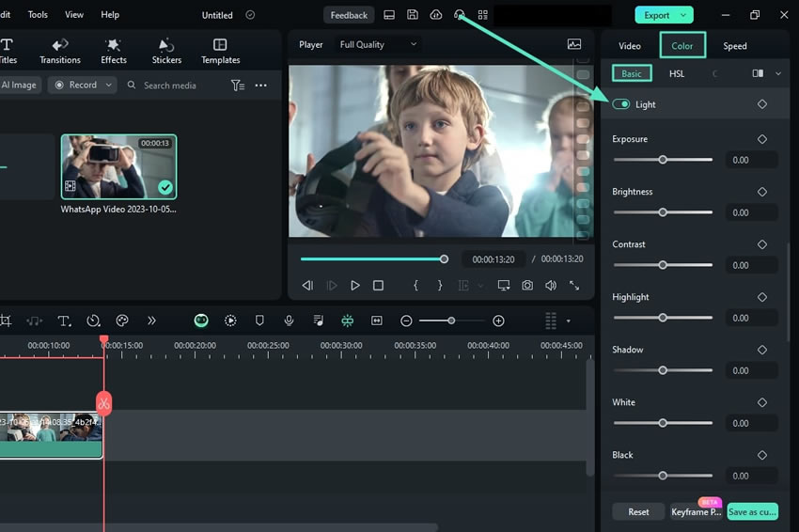
Task: Click the Feedback button
Action: pyautogui.click(x=349, y=15)
